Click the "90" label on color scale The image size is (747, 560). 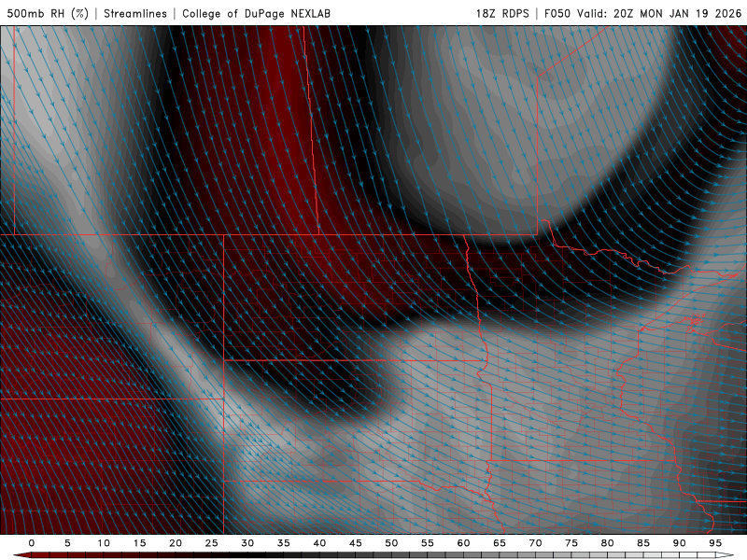coord(680,543)
